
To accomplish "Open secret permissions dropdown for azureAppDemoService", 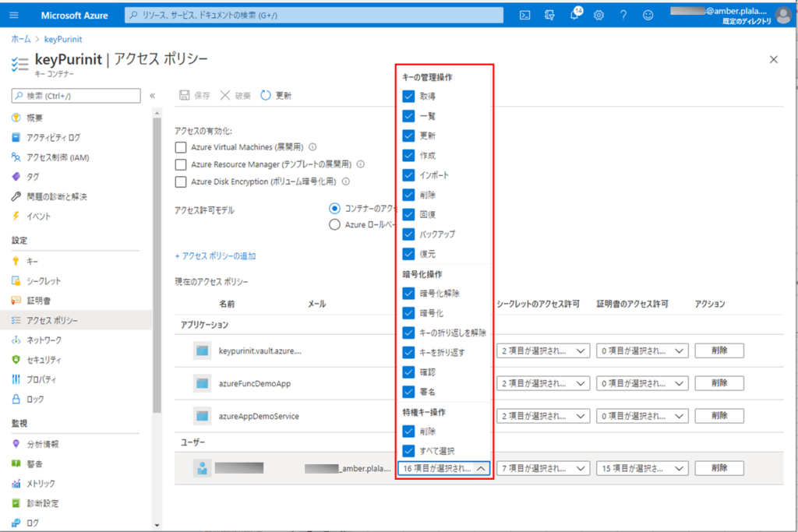I will pos(543,416).
